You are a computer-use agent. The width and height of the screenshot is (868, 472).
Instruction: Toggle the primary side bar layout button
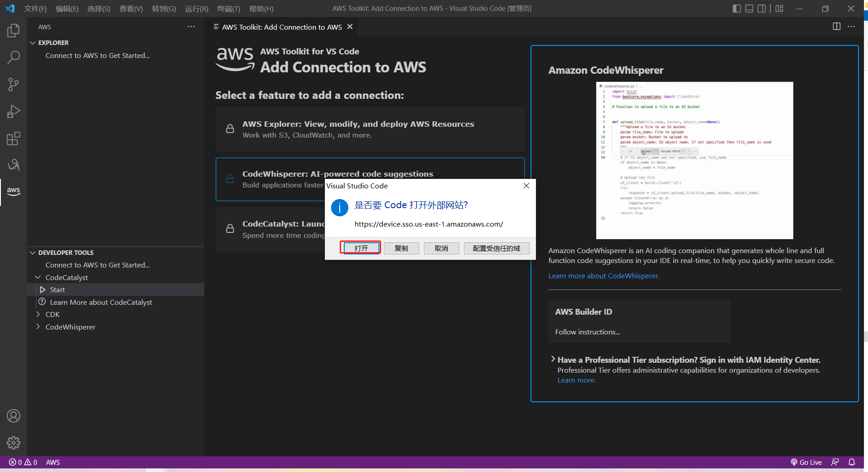click(737, 9)
